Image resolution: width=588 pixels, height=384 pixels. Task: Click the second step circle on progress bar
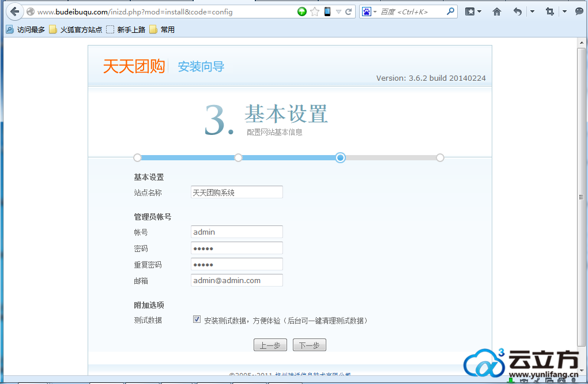click(238, 157)
